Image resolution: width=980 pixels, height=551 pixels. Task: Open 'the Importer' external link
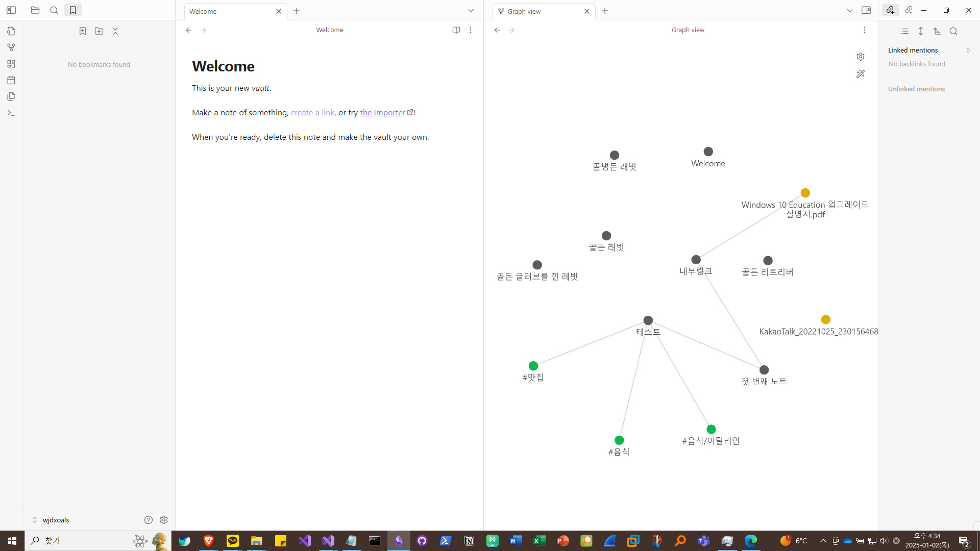coord(383,113)
